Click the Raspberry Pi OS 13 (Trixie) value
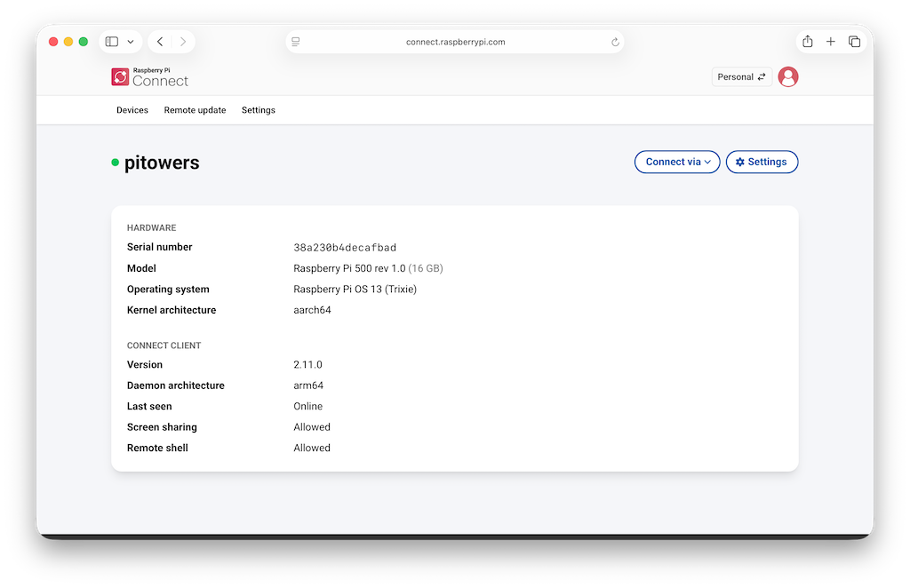The image size is (910, 588). (x=355, y=289)
